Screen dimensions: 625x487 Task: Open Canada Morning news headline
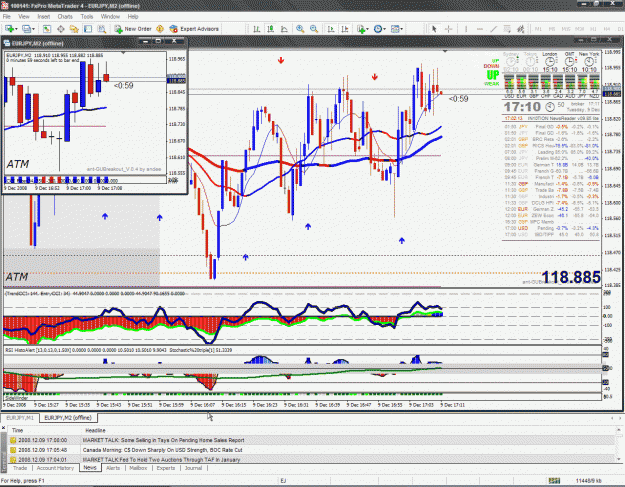162,450
